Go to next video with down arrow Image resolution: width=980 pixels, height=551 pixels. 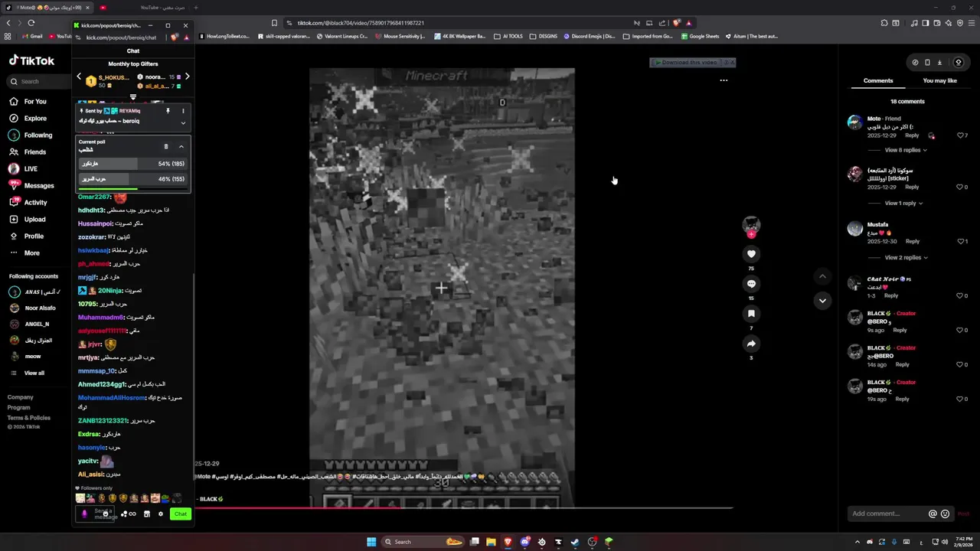tap(822, 301)
